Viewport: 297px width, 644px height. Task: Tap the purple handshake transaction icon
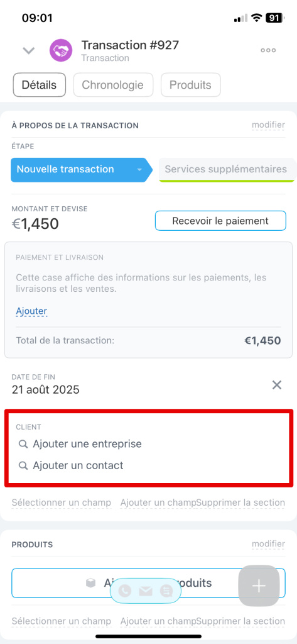(x=61, y=50)
